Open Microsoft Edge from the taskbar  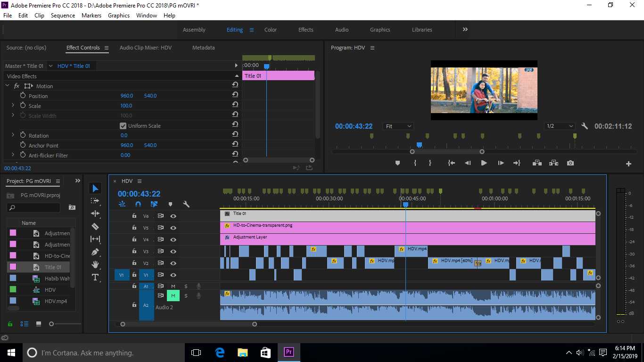coord(220,353)
